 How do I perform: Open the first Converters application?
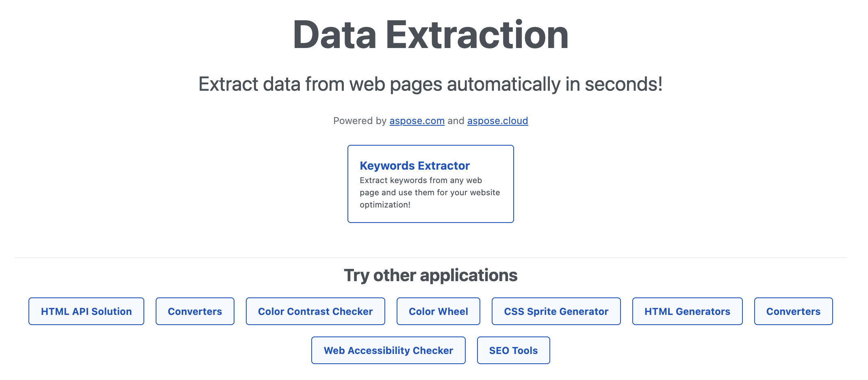(x=195, y=311)
